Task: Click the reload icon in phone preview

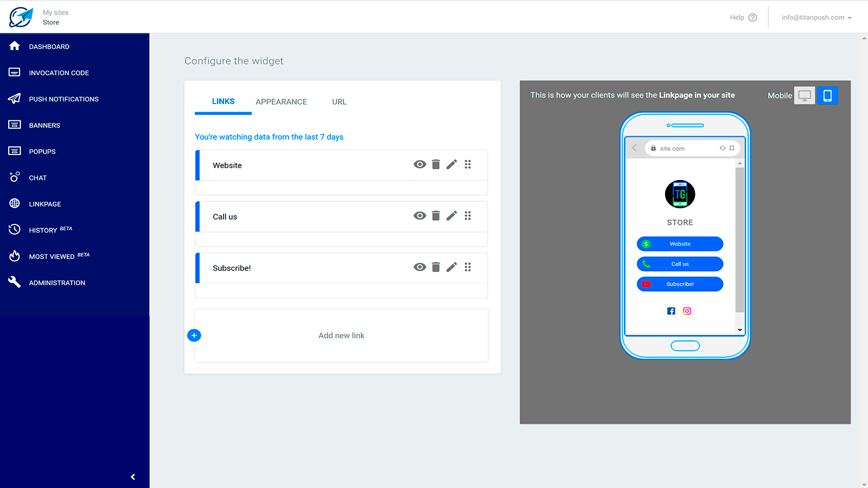Action: pyautogui.click(x=723, y=148)
